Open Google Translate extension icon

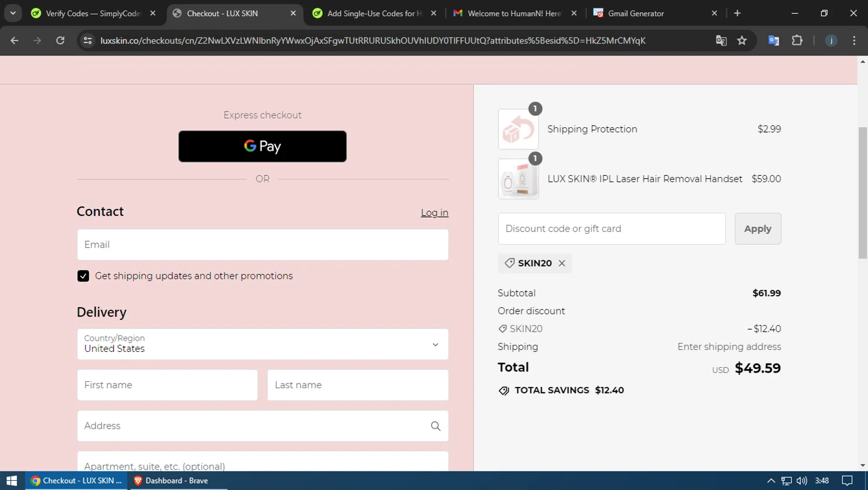pos(774,40)
